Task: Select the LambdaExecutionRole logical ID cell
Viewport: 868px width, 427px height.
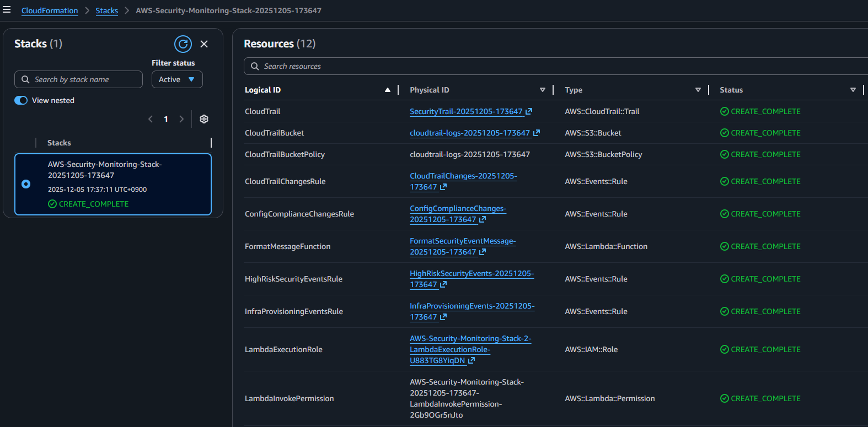Action: (283, 349)
